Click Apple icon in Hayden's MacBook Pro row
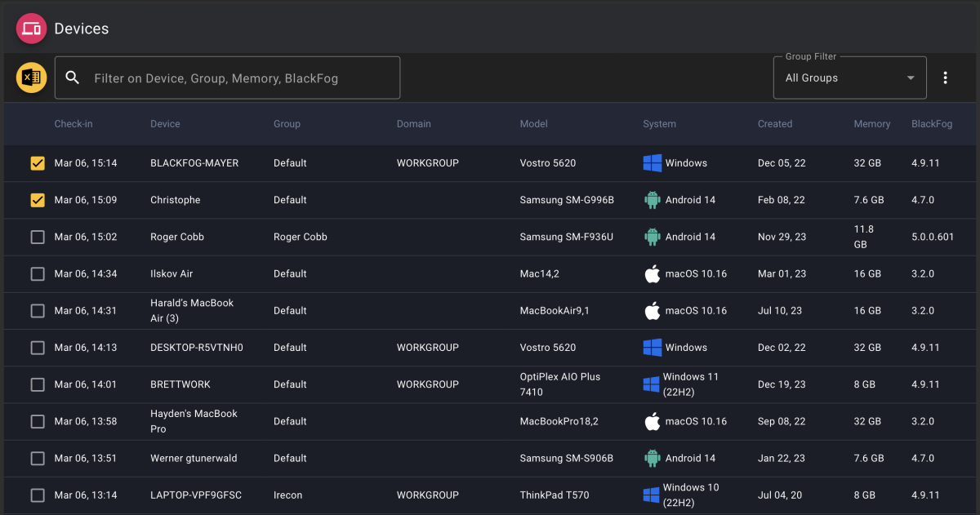 click(652, 421)
